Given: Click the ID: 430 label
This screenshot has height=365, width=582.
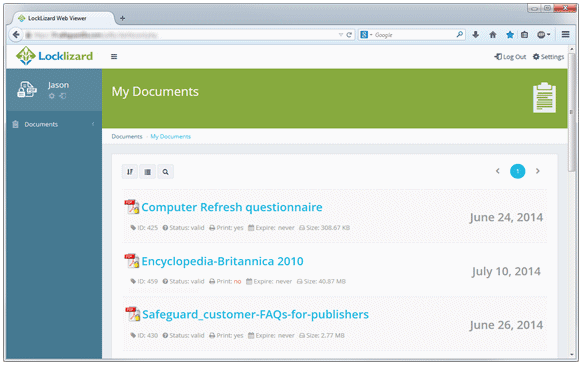Looking at the screenshot, I should 144,335.
